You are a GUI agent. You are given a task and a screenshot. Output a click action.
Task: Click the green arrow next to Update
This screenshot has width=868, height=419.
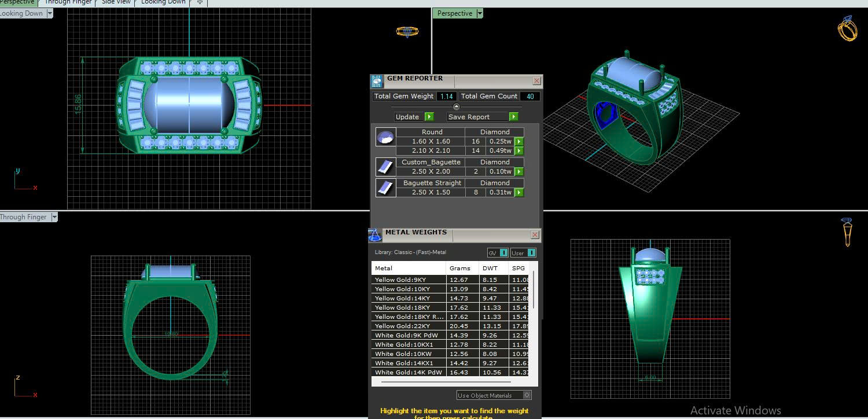[429, 117]
